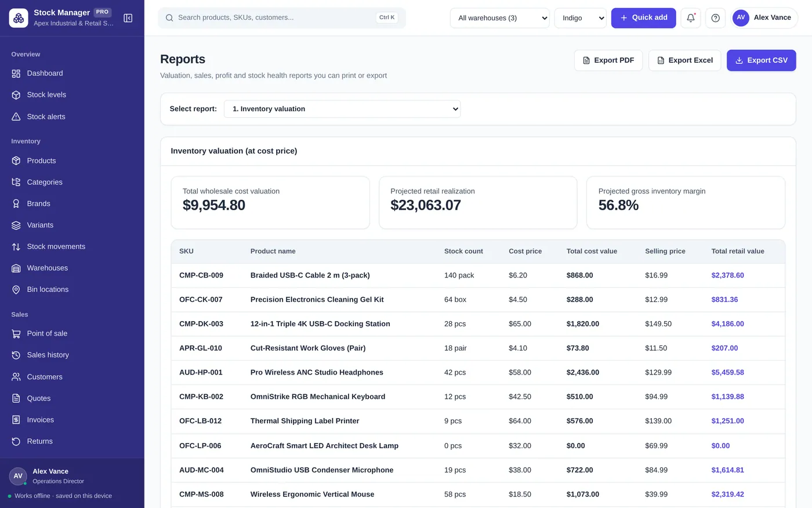Click Thermal Shipping Label Printer row name
This screenshot has height=508, width=812.
304,421
